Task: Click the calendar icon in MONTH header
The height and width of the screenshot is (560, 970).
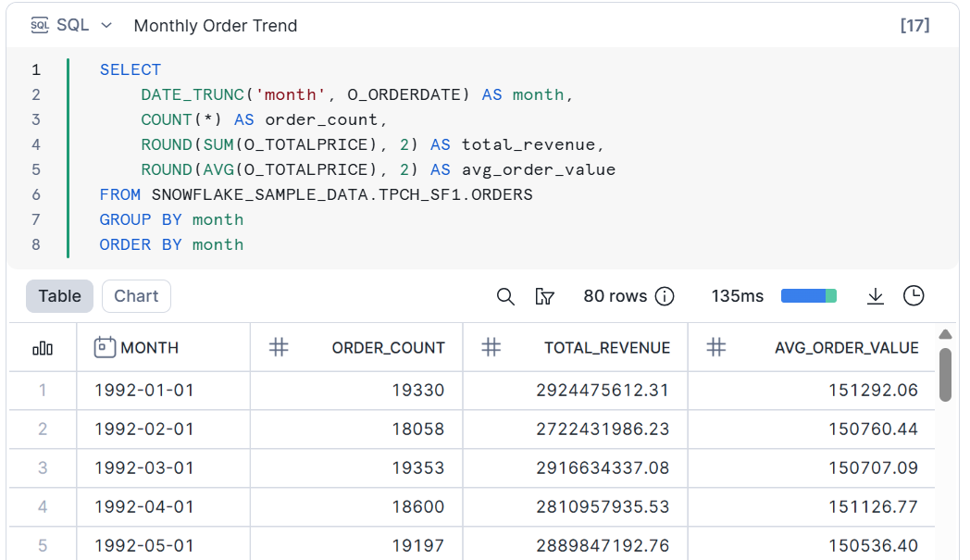Action: tap(105, 348)
